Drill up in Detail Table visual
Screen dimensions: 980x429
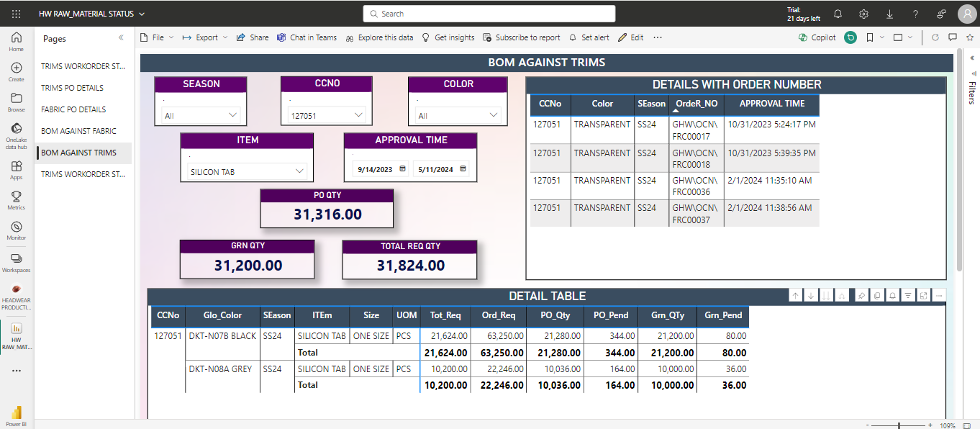795,295
